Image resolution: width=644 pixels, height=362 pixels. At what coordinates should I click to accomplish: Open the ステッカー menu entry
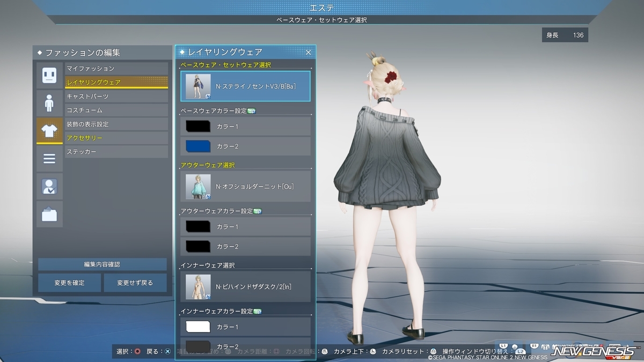116,152
